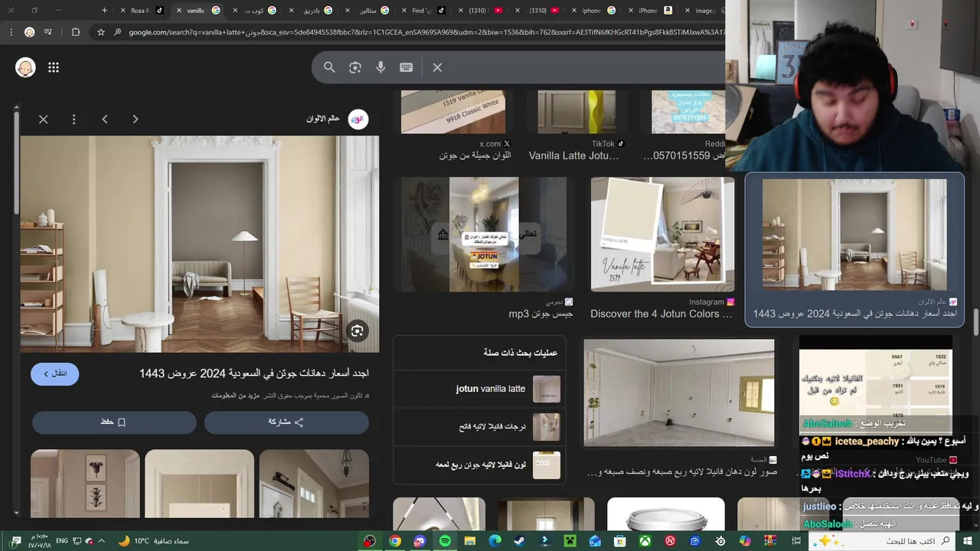The height and width of the screenshot is (551, 980).
Task: Launch Minecraft from the taskbar
Action: [570, 541]
